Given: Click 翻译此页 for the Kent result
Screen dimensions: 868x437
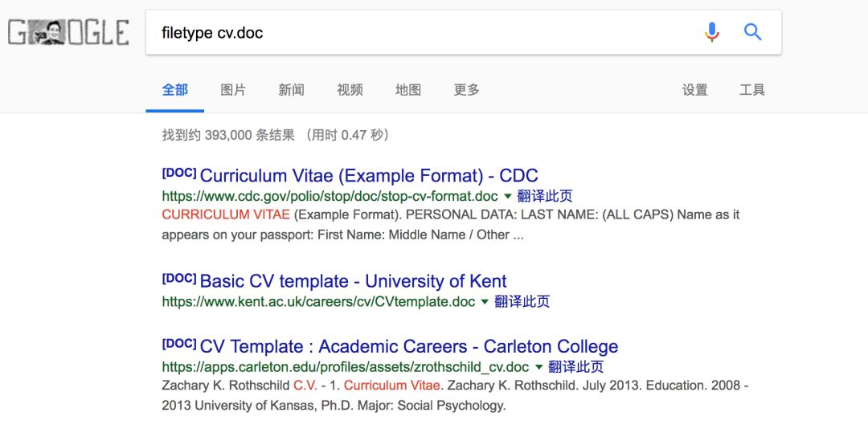Looking at the screenshot, I should (522, 301).
